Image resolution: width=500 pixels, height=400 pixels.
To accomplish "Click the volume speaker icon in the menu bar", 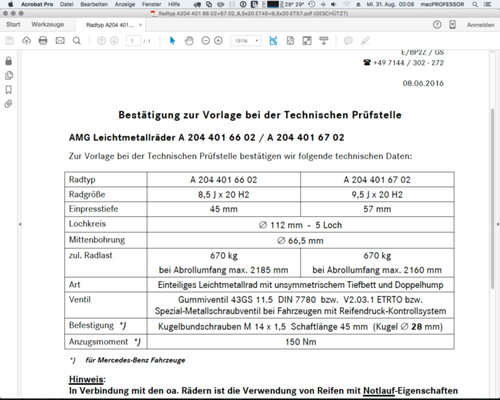I will [x=334, y=4].
